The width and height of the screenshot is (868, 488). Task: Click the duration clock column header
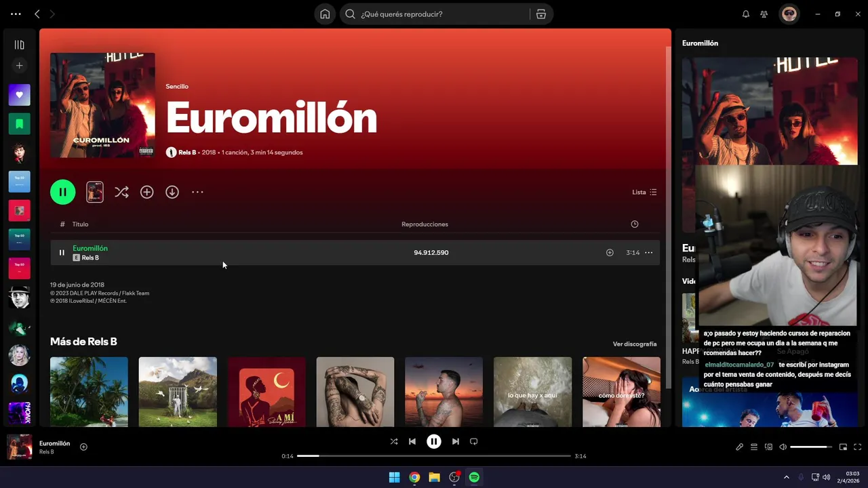click(635, 224)
